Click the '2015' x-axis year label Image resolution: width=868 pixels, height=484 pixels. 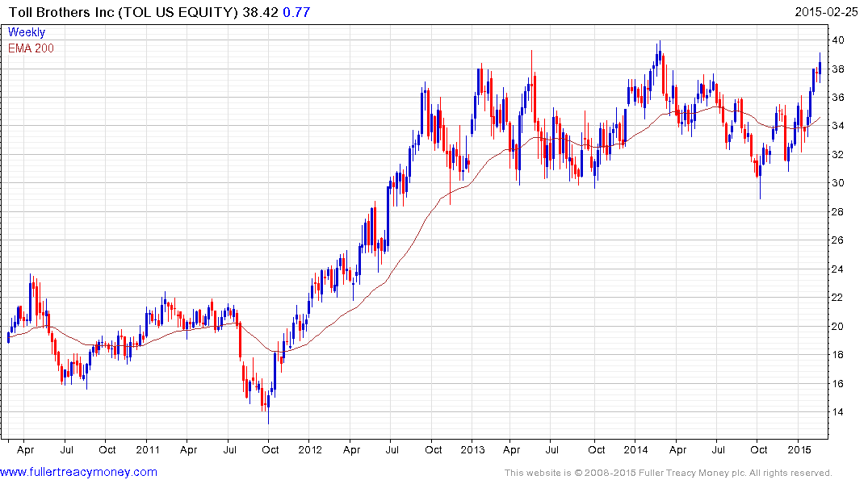coord(799,449)
